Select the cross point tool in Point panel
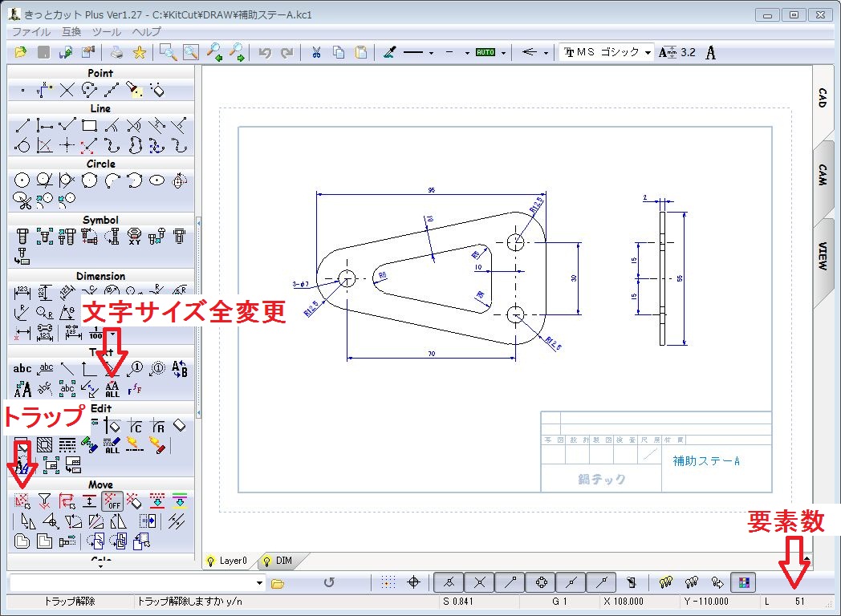841x616 pixels. (x=67, y=90)
